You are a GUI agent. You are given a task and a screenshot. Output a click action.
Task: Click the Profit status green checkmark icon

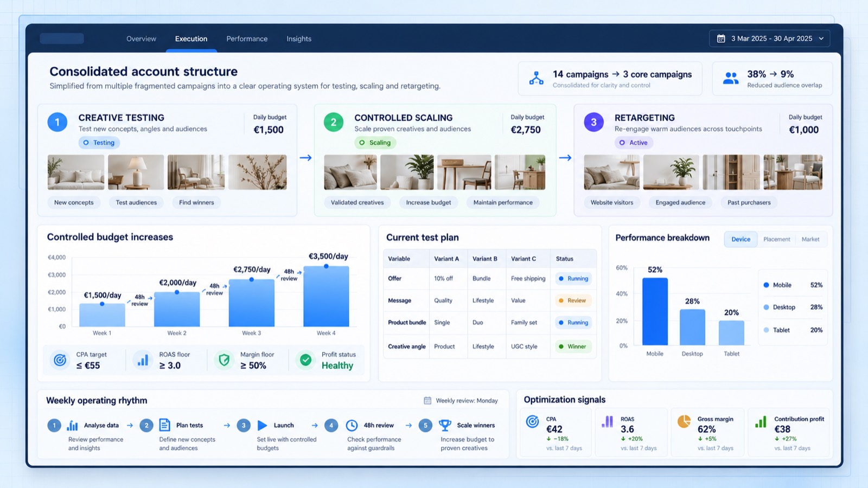(x=306, y=359)
